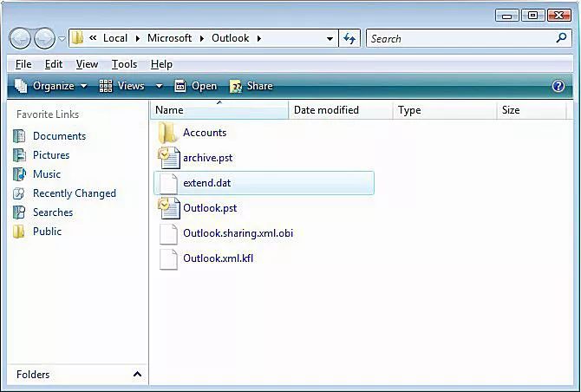The image size is (581, 392).
Task: Close the Explorer window
Action: click(559, 16)
